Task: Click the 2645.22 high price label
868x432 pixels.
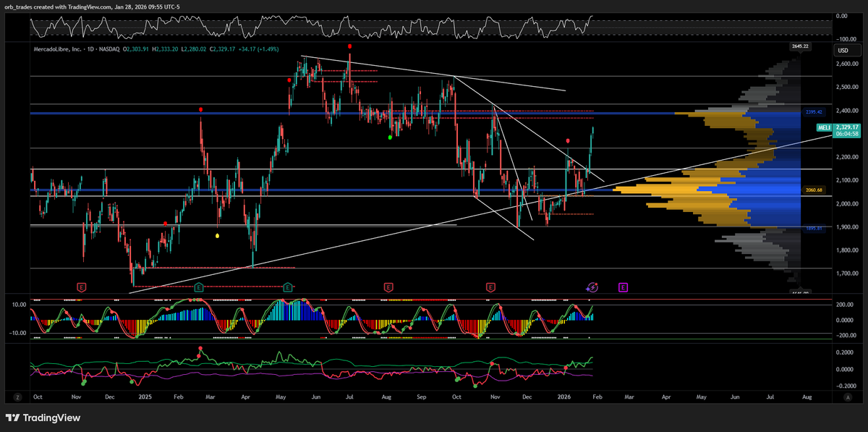Action: (801, 46)
